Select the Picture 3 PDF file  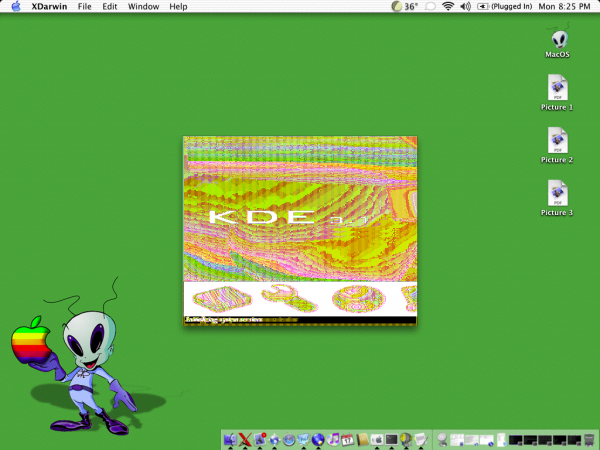coord(557,198)
